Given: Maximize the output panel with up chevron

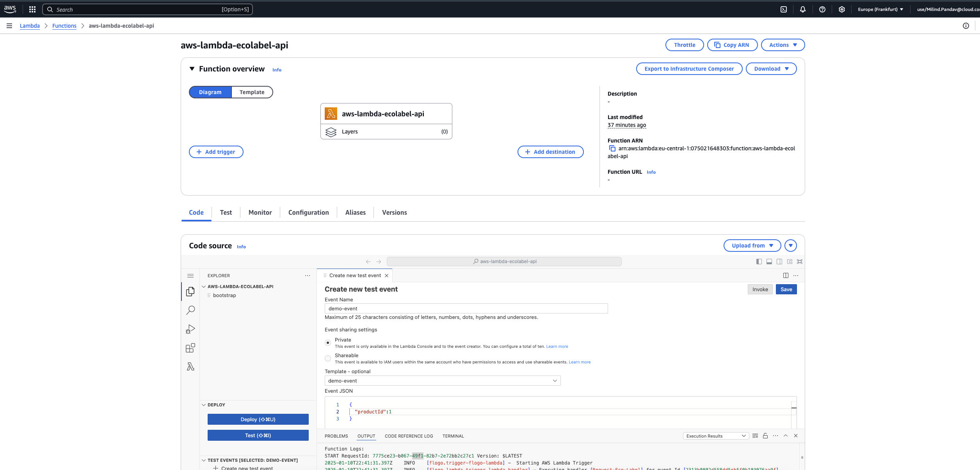Looking at the screenshot, I should pos(786,436).
